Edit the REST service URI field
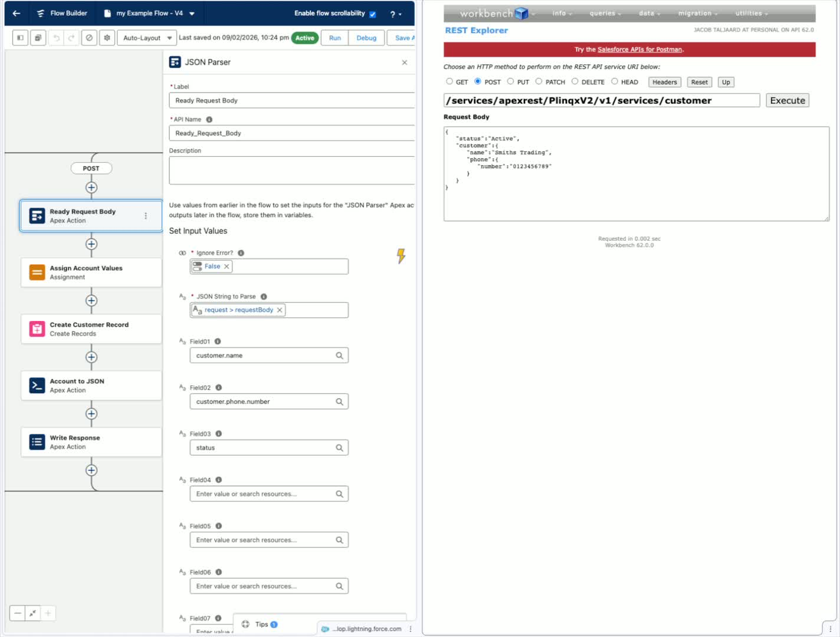This screenshot has width=840, height=637. click(602, 100)
